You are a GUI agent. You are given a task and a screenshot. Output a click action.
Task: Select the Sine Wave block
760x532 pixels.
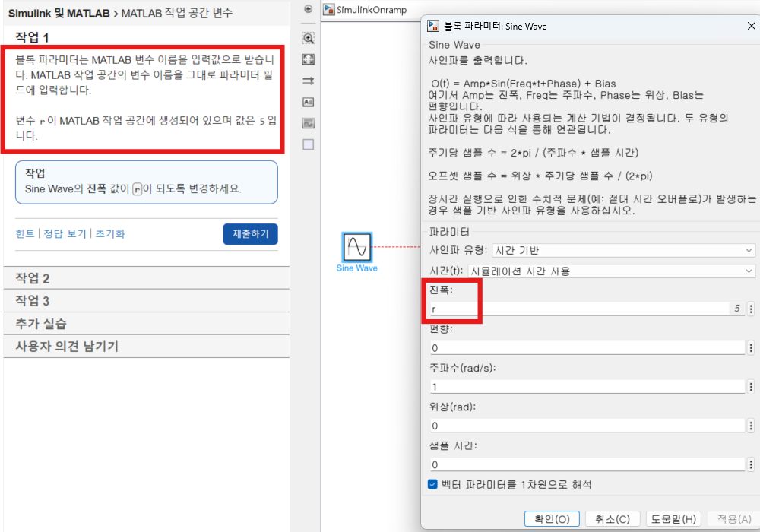[x=357, y=247]
